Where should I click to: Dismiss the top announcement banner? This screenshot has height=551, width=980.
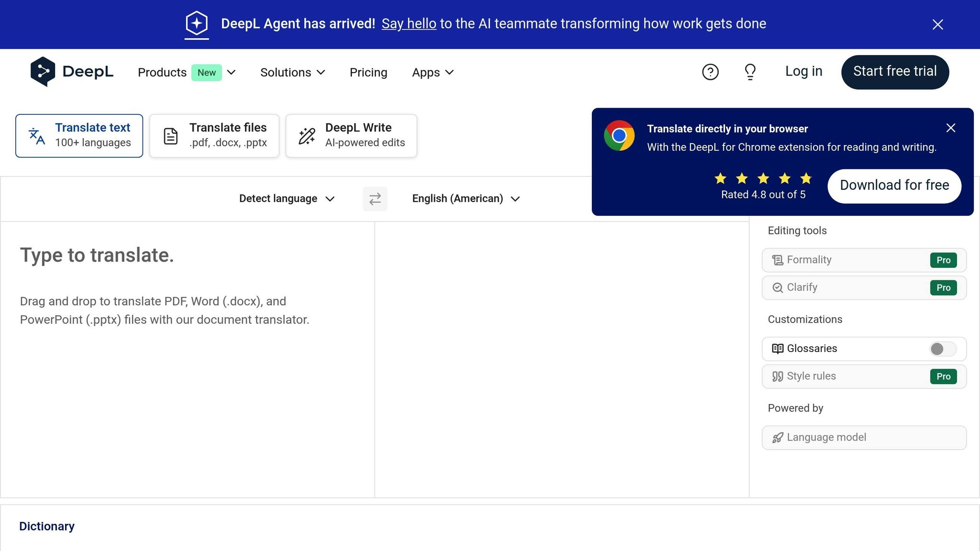(x=937, y=24)
